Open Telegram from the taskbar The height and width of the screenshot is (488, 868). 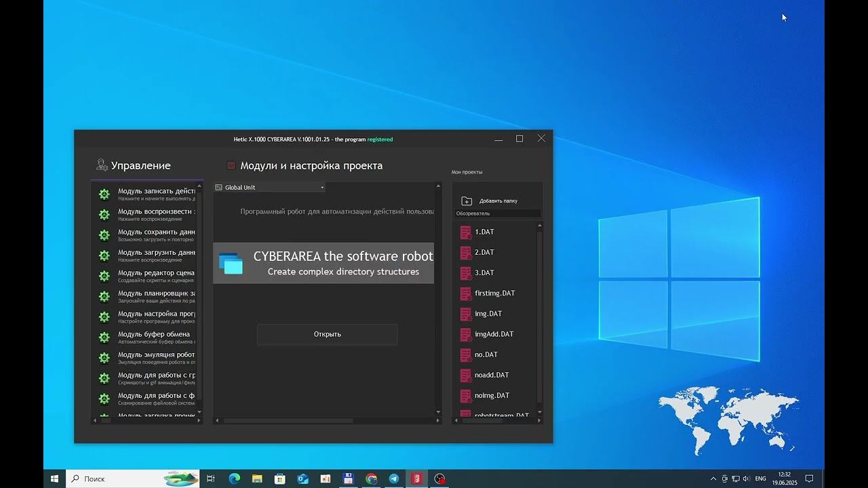(x=394, y=479)
